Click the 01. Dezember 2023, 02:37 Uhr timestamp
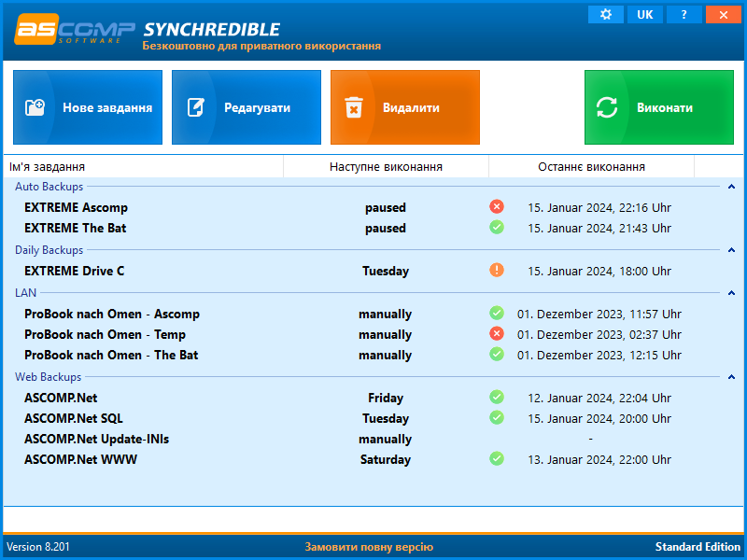The width and height of the screenshot is (747, 560). tap(599, 335)
